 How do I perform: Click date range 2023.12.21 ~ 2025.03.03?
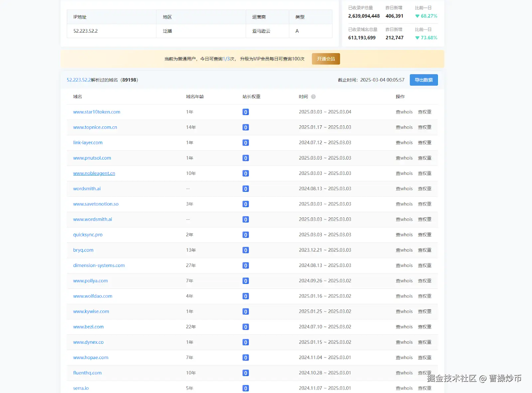(325, 250)
